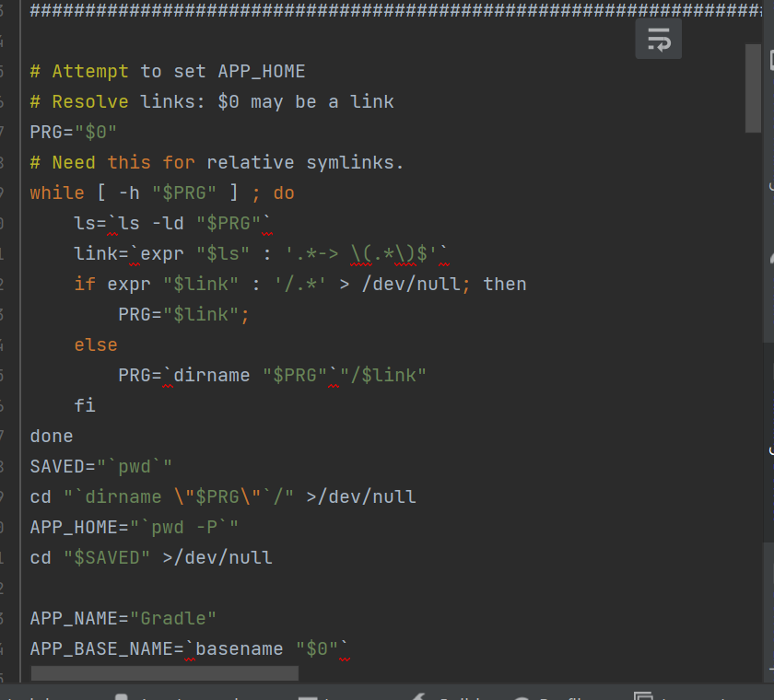
Task: Click the "then" keyword in the if statement
Action: click(505, 284)
